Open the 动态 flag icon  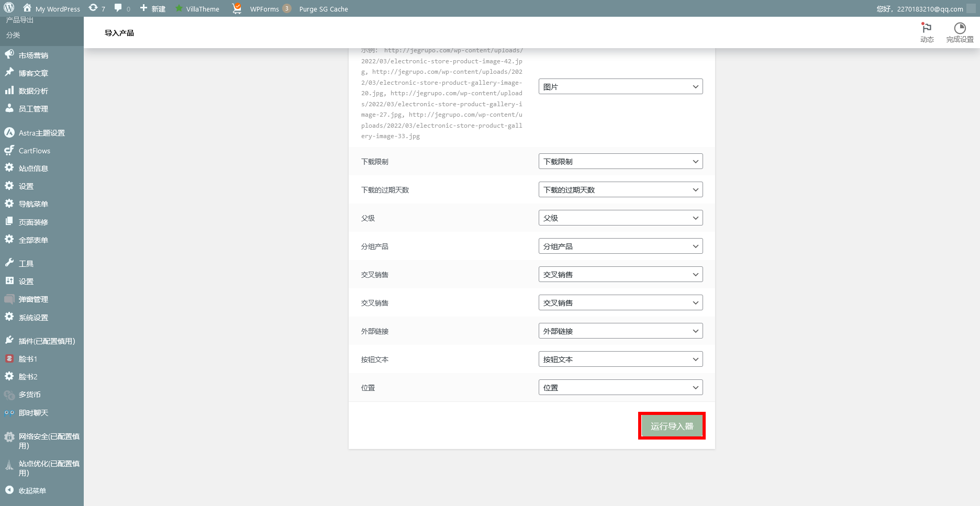coord(927,32)
